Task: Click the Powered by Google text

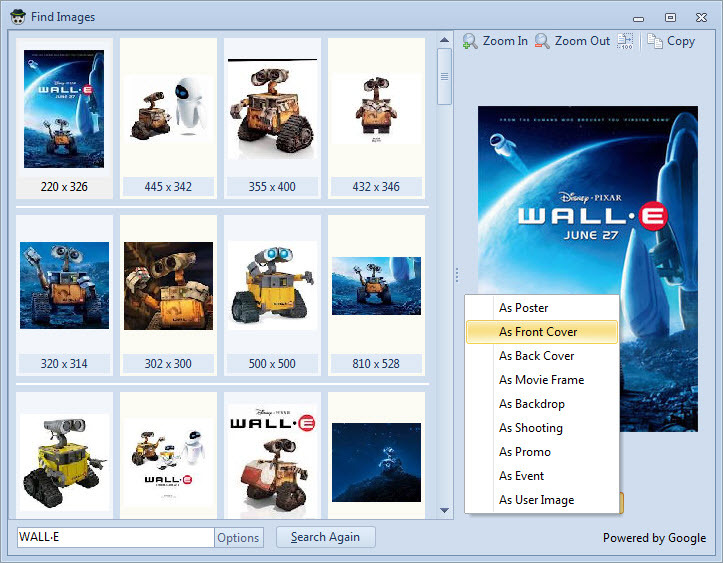Action: (x=654, y=538)
